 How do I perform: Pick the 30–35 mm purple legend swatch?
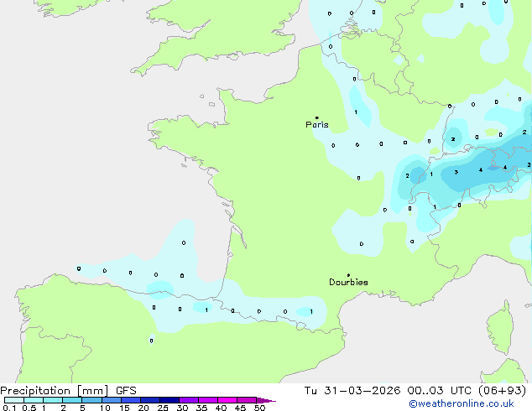[x=189, y=400]
